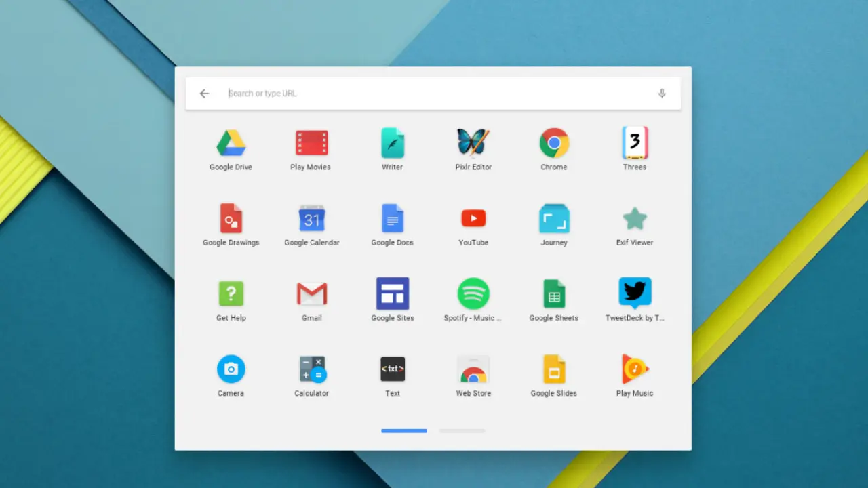Viewport: 868px width, 488px height.
Task: Start the Threes game
Action: [635, 144]
